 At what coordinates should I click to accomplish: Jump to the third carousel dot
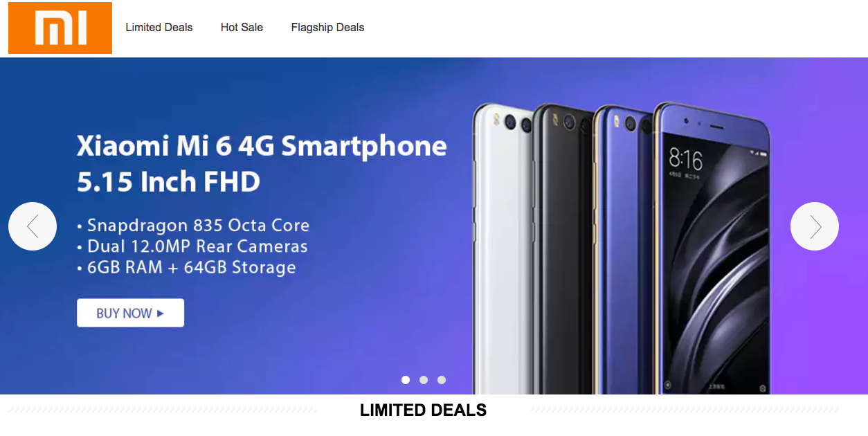pyautogui.click(x=442, y=380)
